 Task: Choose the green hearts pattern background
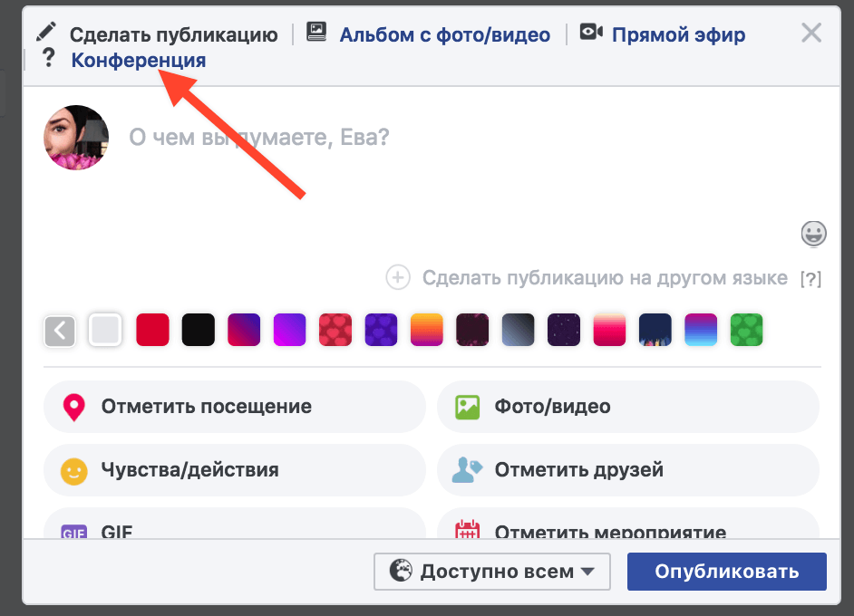[747, 329]
